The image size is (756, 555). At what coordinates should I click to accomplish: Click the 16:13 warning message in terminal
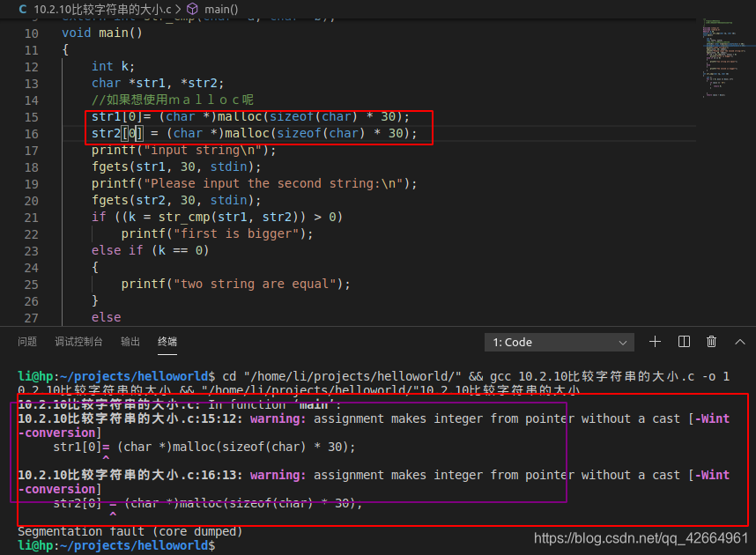[x=374, y=482]
